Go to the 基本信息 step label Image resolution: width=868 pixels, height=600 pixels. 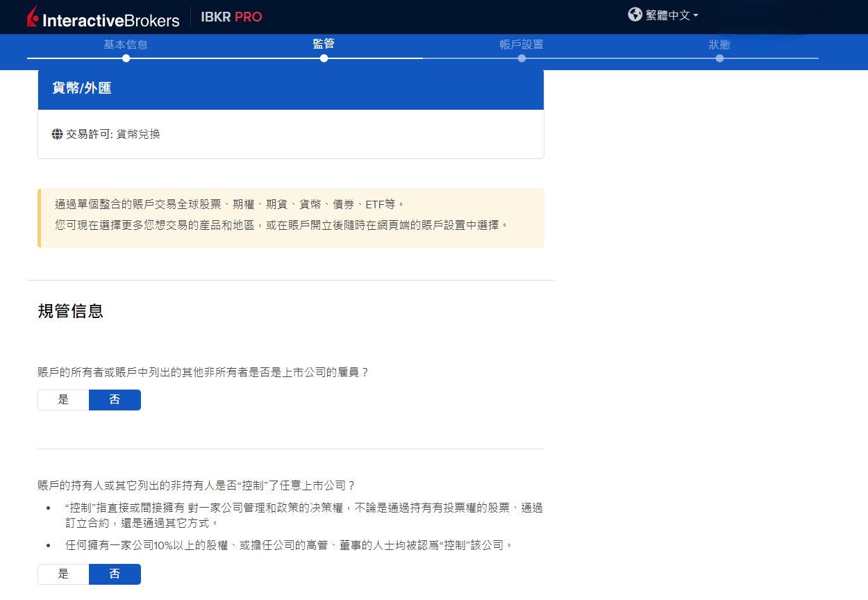point(126,44)
